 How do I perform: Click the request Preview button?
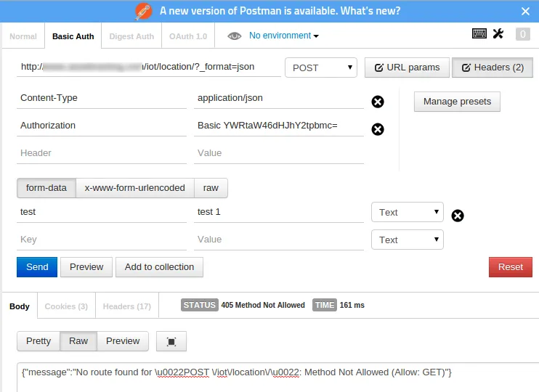[x=86, y=267]
